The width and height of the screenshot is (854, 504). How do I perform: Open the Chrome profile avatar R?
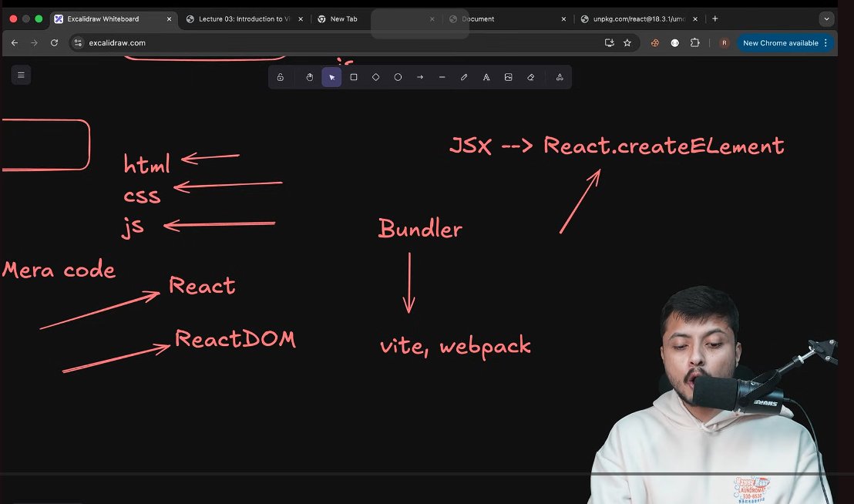(x=723, y=43)
